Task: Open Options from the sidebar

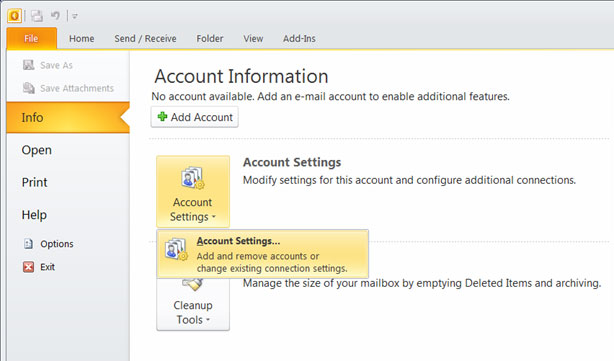Action: point(57,244)
